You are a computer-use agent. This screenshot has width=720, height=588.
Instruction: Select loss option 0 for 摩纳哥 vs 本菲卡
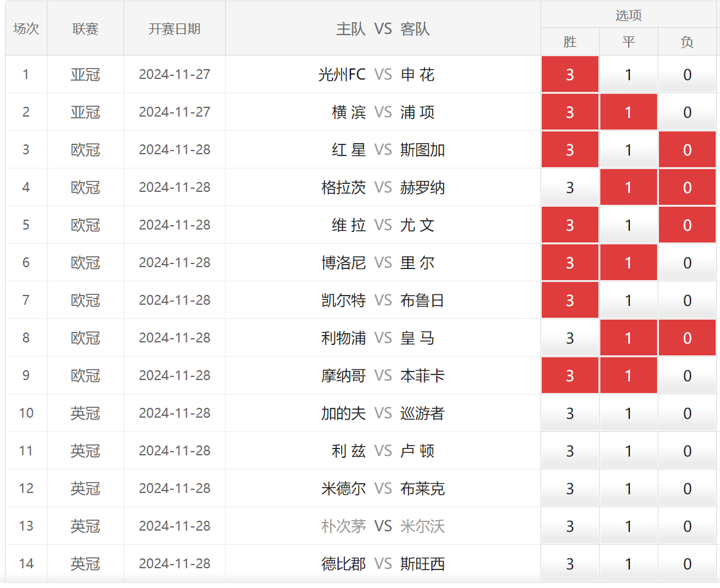pos(687,376)
